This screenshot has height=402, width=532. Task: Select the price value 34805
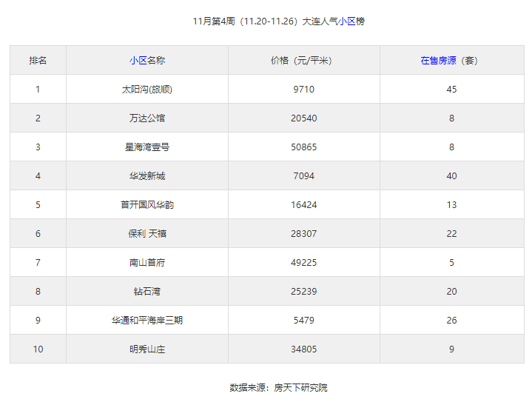click(303, 349)
